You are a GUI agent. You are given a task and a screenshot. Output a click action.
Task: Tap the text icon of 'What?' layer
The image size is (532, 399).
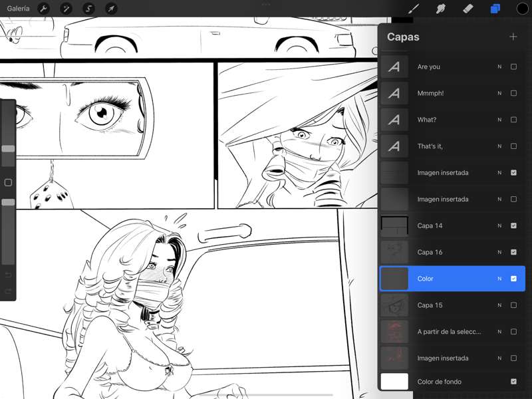(394, 120)
